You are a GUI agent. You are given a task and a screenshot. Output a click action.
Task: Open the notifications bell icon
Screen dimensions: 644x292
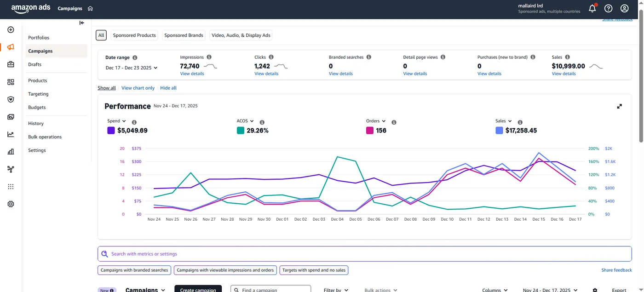(x=592, y=8)
